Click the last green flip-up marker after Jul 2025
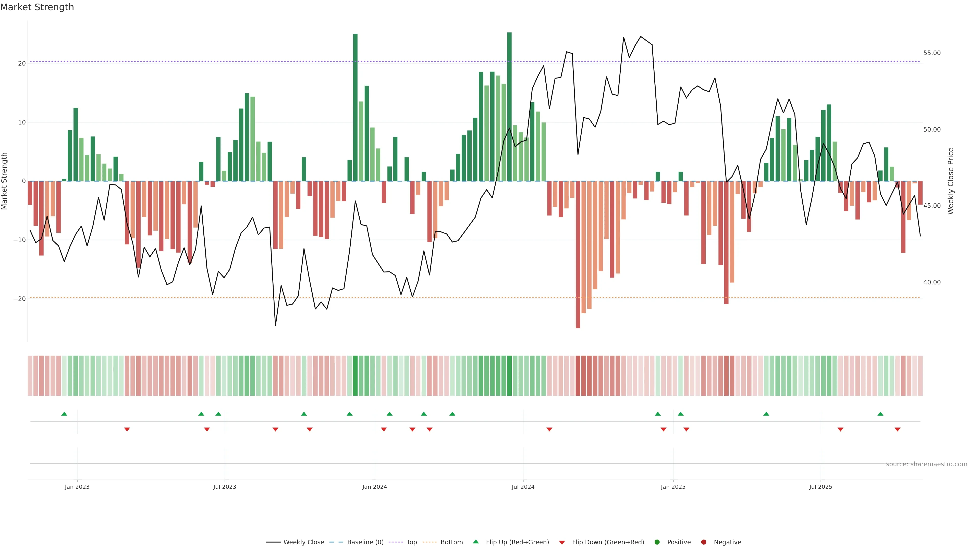 pos(880,414)
